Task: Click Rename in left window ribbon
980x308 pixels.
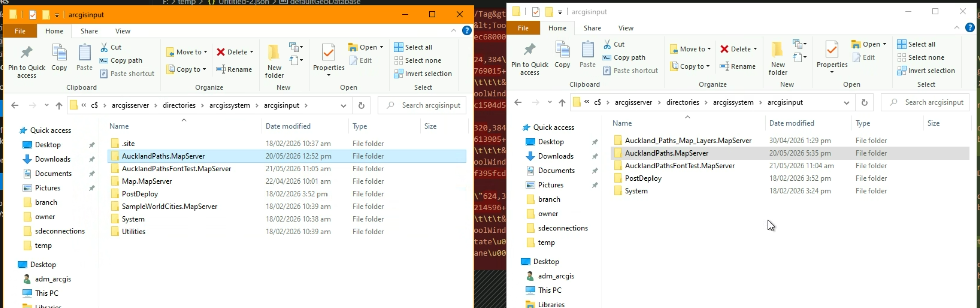Action: [x=234, y=69]
